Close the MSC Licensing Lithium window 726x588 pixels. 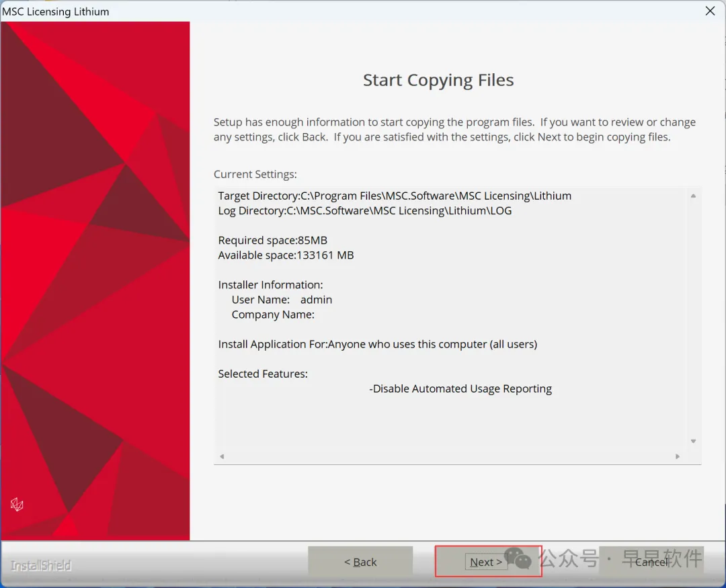click(x=710, y=11)
